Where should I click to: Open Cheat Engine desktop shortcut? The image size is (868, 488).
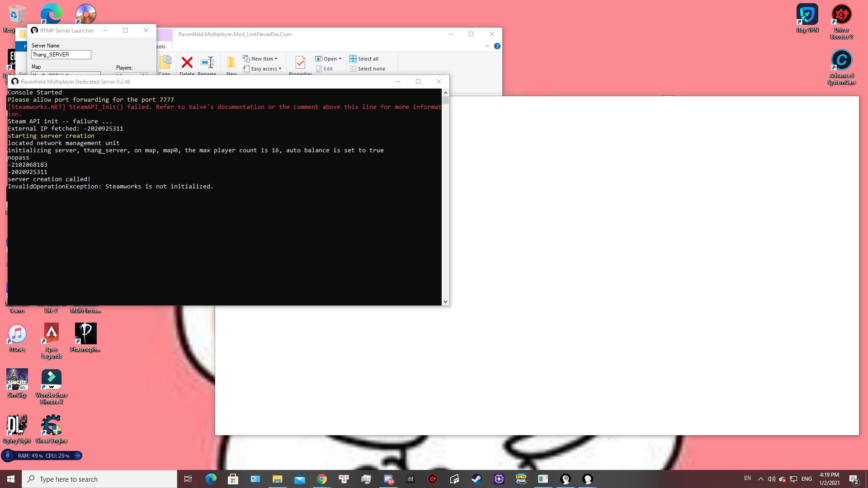click(51, 429)
